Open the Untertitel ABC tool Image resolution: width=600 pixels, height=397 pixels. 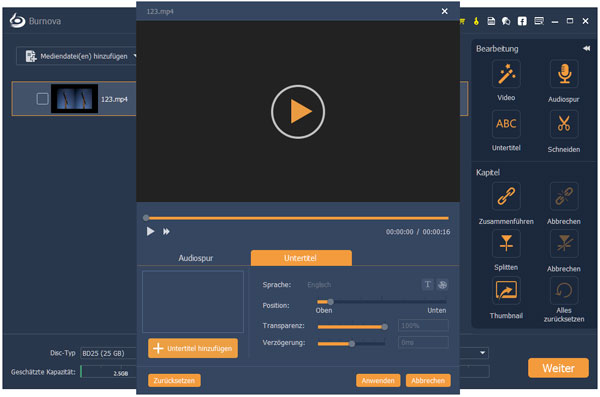(x=506, y=124)
